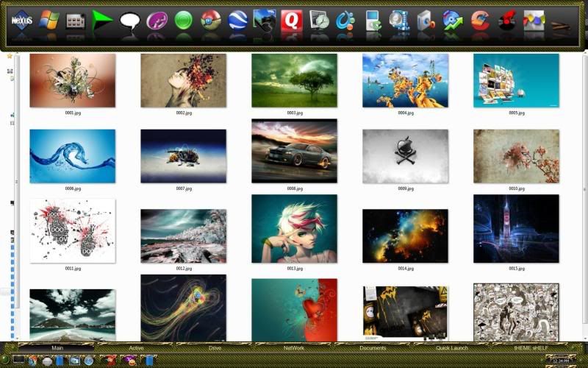Screen dimensions: 588x368
Task: Select the 0009.jpg apple skull thumbnail
Action: click(x=406, y=156)
